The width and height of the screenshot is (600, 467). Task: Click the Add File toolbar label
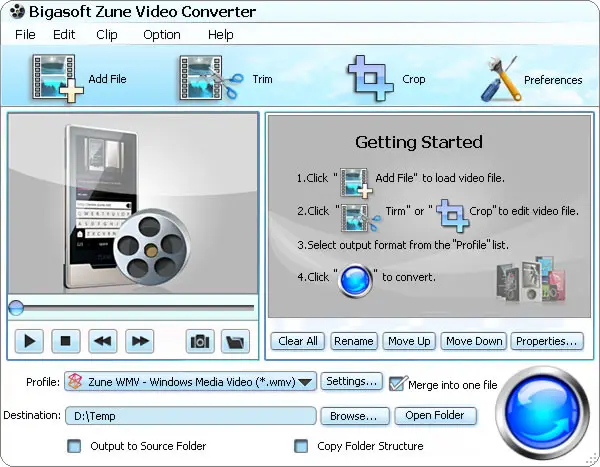107,79
